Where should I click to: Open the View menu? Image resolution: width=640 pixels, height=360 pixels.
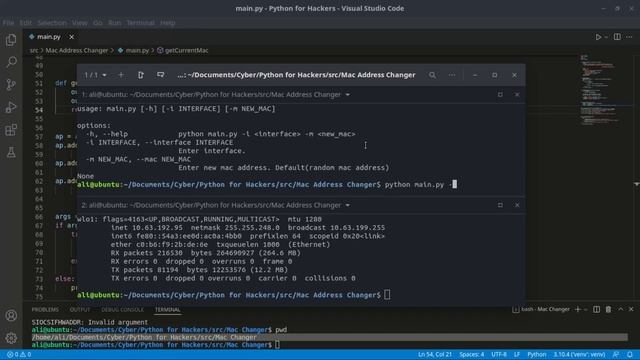click(80, 23)
